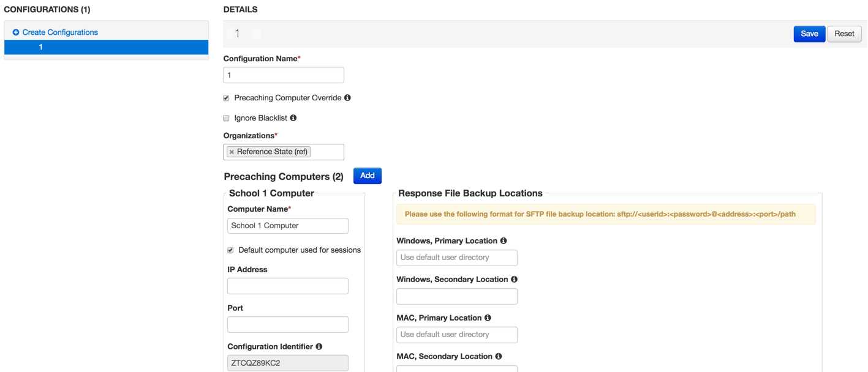
Task: Click info icon beside Configuration Identifier
Action: 319,347
